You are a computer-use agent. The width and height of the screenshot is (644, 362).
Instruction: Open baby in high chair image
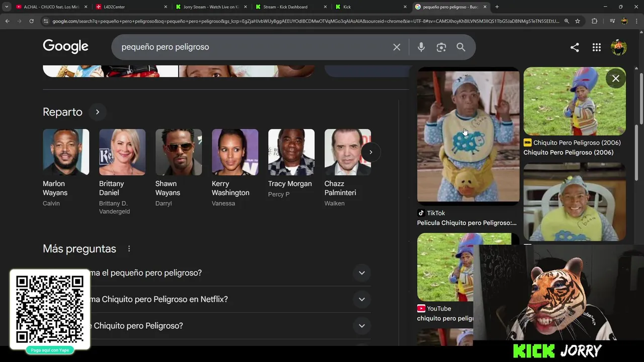tap(575, 202)
